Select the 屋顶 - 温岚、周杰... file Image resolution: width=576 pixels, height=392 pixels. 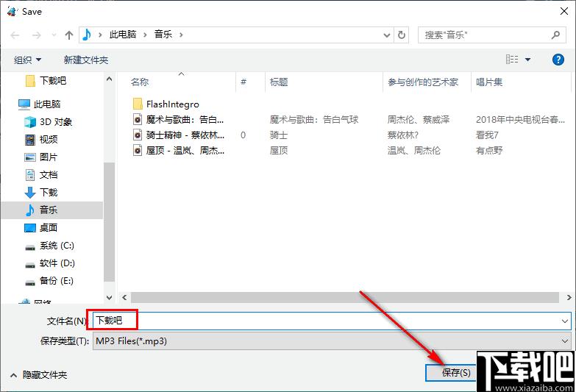point(185,150)
